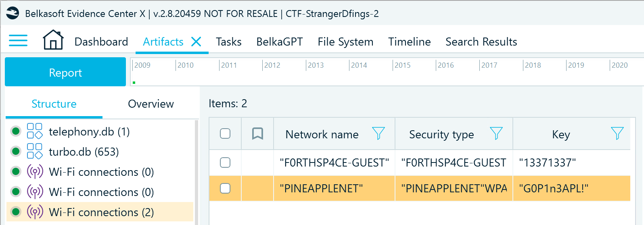Image resolution: width=644 pixels, height=225 pixels.
Task: Open the hamburger main menu
Action: click(x=18, y=41)
